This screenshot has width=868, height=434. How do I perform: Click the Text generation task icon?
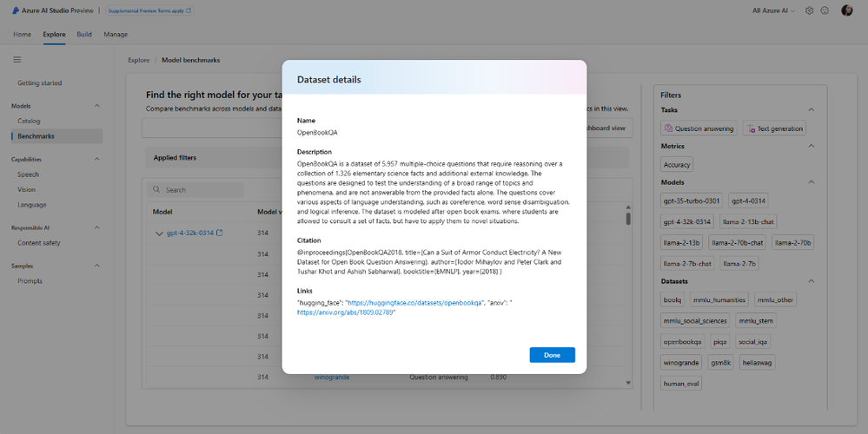(x=752, y=128)
